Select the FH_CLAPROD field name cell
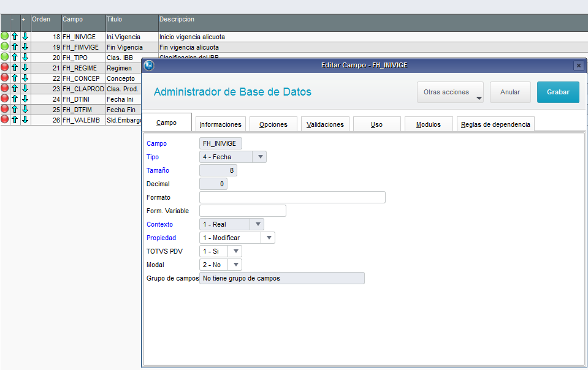588x370 pixels. (x=83, y=89)
